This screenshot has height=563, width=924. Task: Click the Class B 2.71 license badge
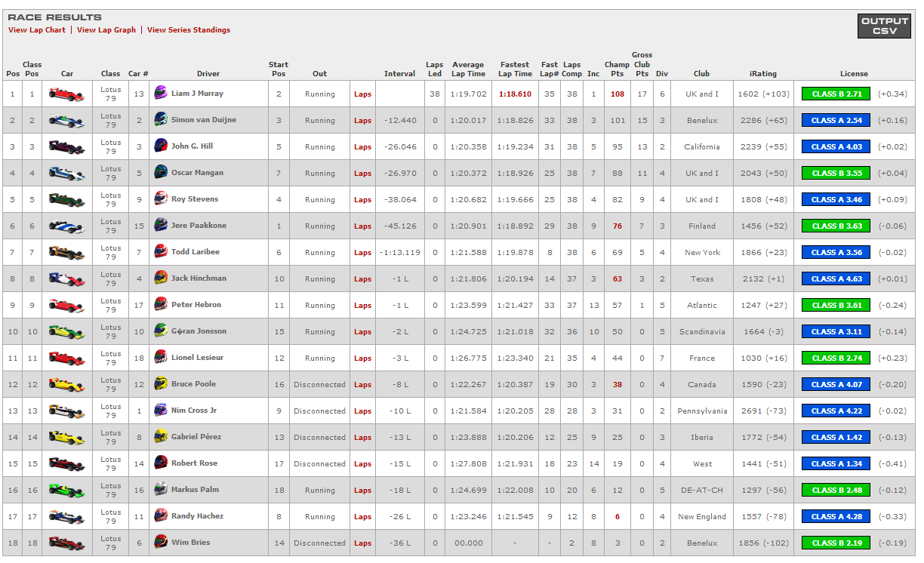click(836, 94)
